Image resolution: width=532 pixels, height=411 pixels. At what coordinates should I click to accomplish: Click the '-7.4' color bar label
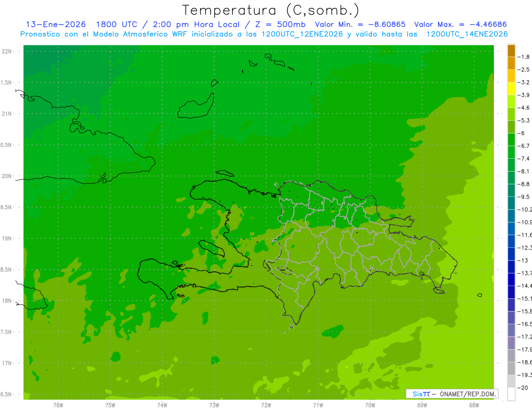pyautogui.click(x=523, y=159)
